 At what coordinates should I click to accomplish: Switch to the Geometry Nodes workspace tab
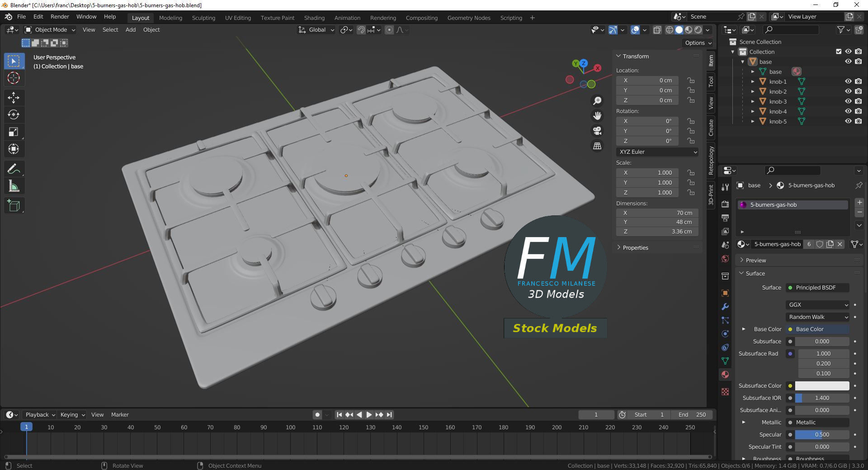pyautogui.click(x=469, y=18)
